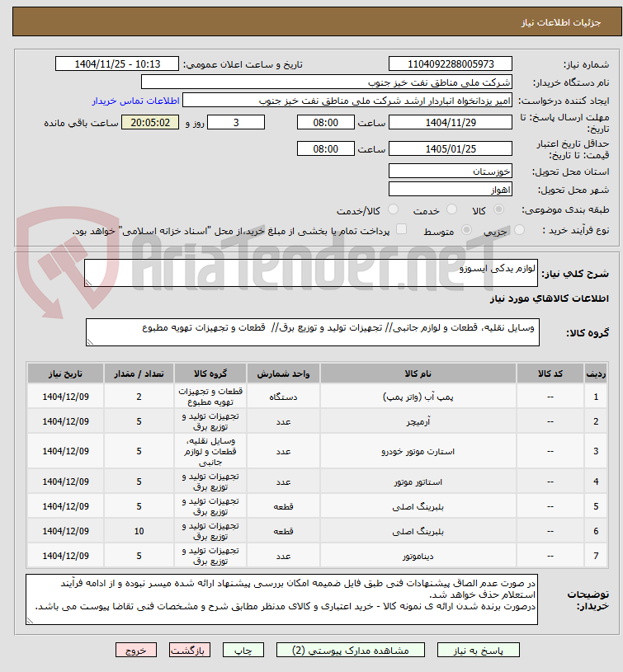Click the price validity hour 08:00 field

tap(325, 148)
